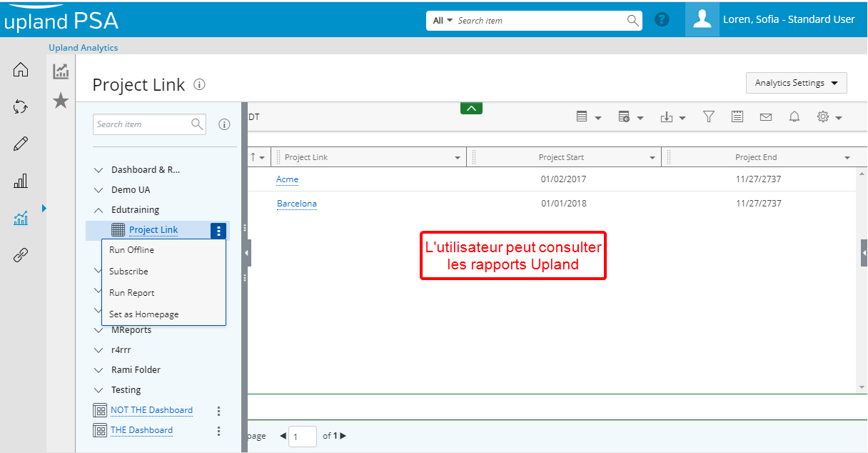Screen dimensions: 868x453
Task: Expand the Rami Folder tree node
Action: coord(99,370)
